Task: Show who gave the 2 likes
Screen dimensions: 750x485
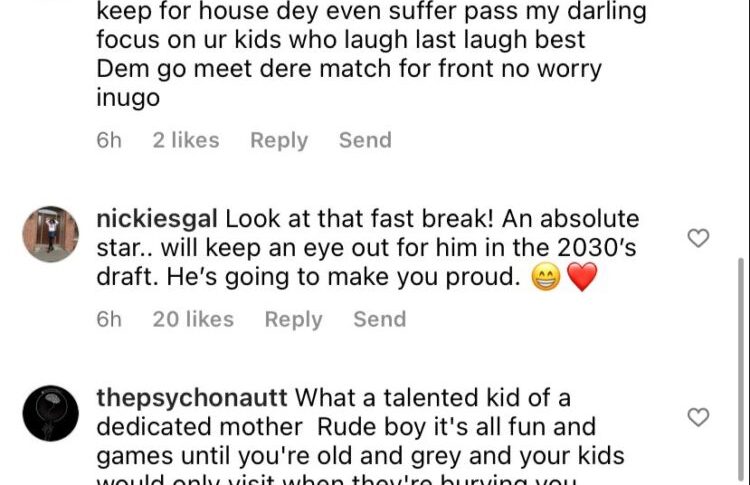Action: [x=185, y=140]
